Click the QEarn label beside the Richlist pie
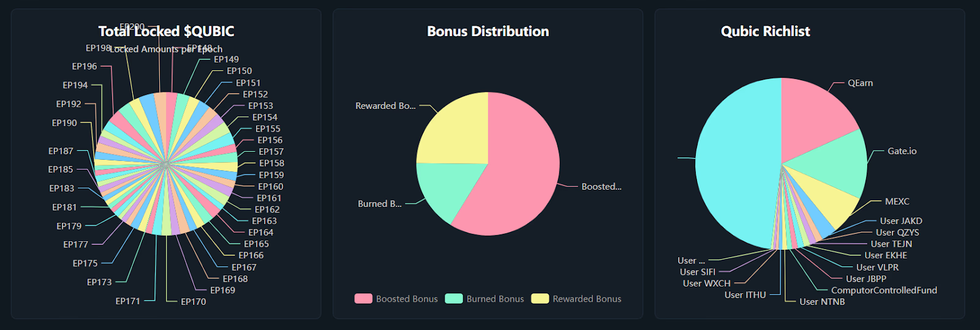Screen dimensions: 980x330 [x=860, y=83]
